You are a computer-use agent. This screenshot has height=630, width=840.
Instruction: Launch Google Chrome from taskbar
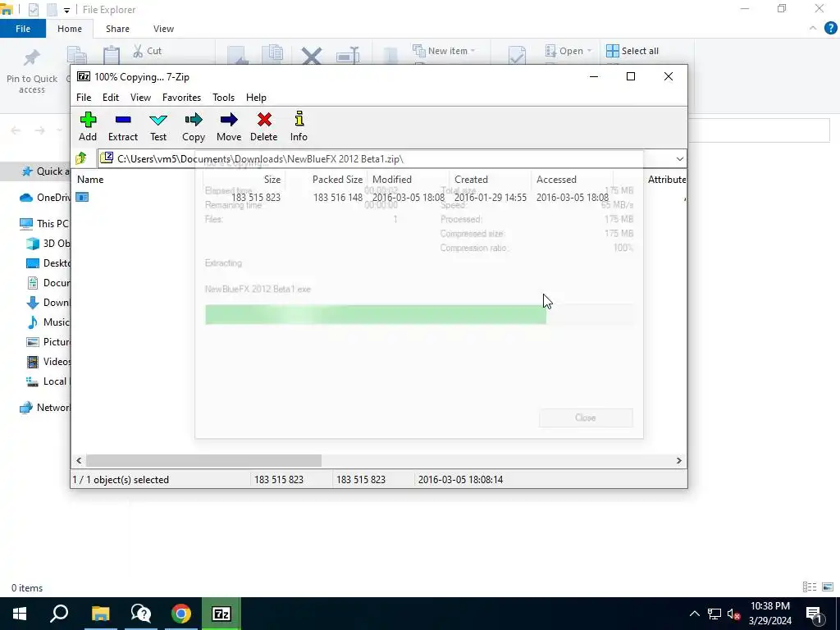click(181, 614)
